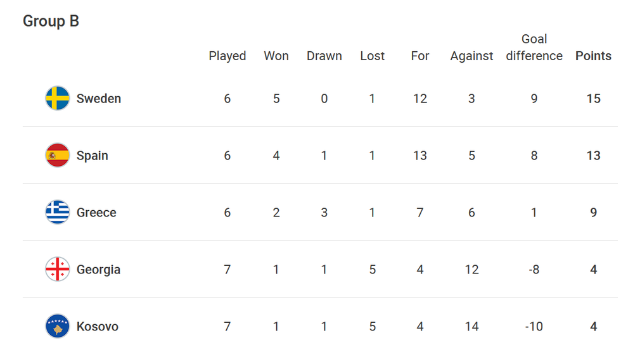This screenshot has height=364, width=621.
Task: Click the Played column header
Action: click(227, 56)
